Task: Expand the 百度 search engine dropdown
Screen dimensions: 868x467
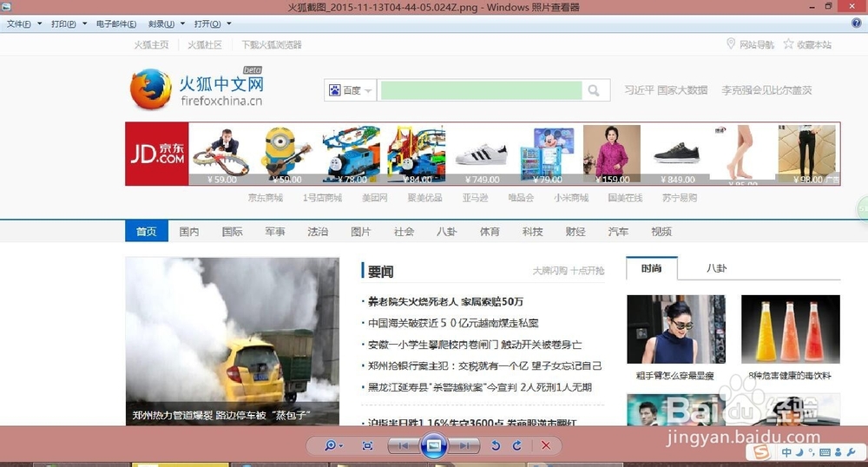Action: pos(351,90)
